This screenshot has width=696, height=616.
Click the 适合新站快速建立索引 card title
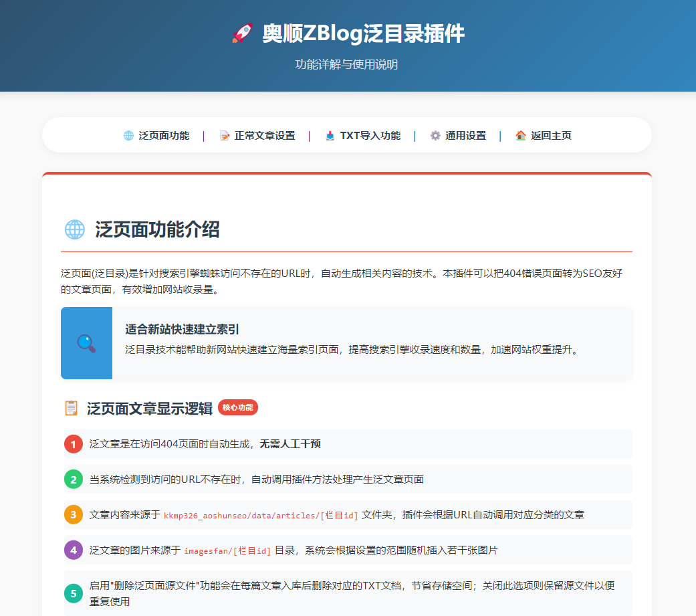click(x=182, y=329)
